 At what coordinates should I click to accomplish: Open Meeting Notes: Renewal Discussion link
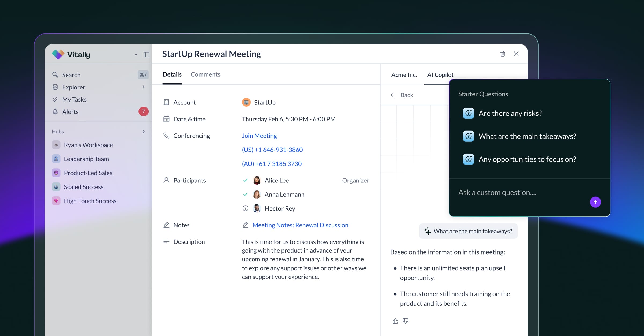coord(300,225)
